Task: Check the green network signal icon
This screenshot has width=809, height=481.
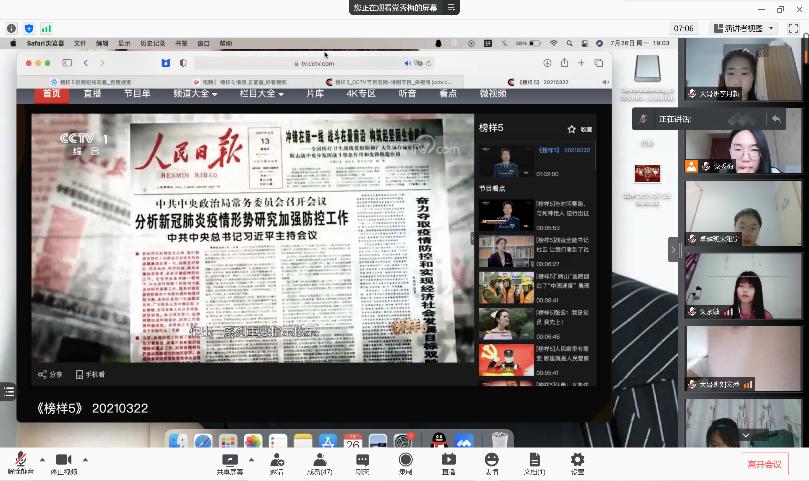Action: tap(46, 28)
